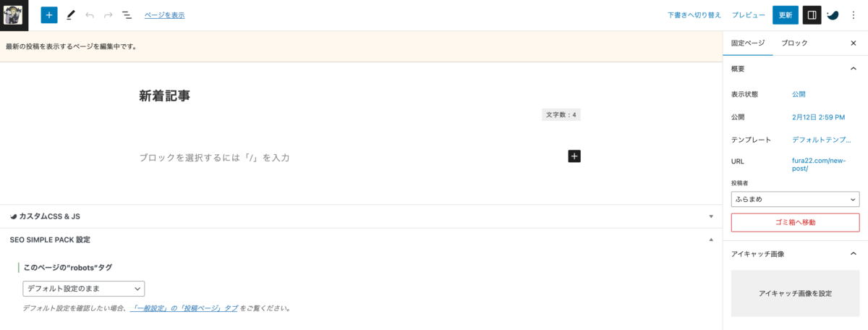Viewport: 868px width, 330px height.
Task: Add block with black plus button
Action: (574, 156)
